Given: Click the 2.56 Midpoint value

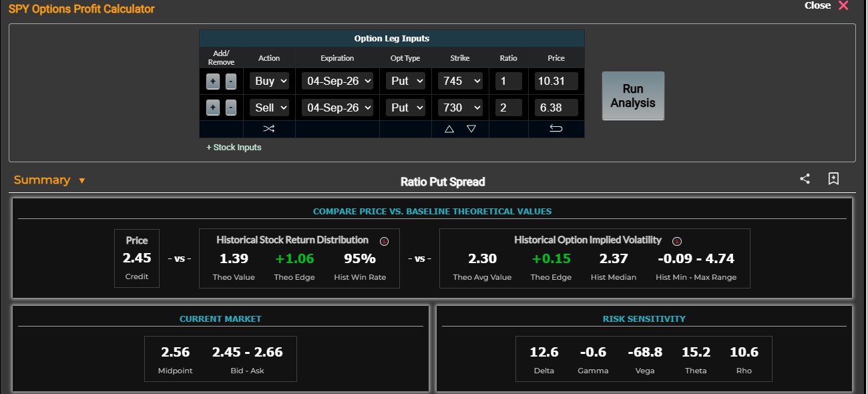Looking at the screenshot, I should tap(175, 352).
